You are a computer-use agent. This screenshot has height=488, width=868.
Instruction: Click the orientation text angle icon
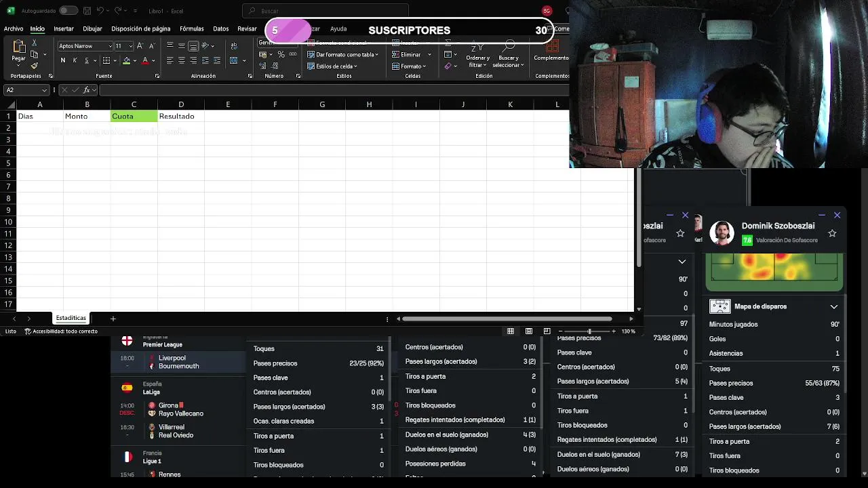205,45
